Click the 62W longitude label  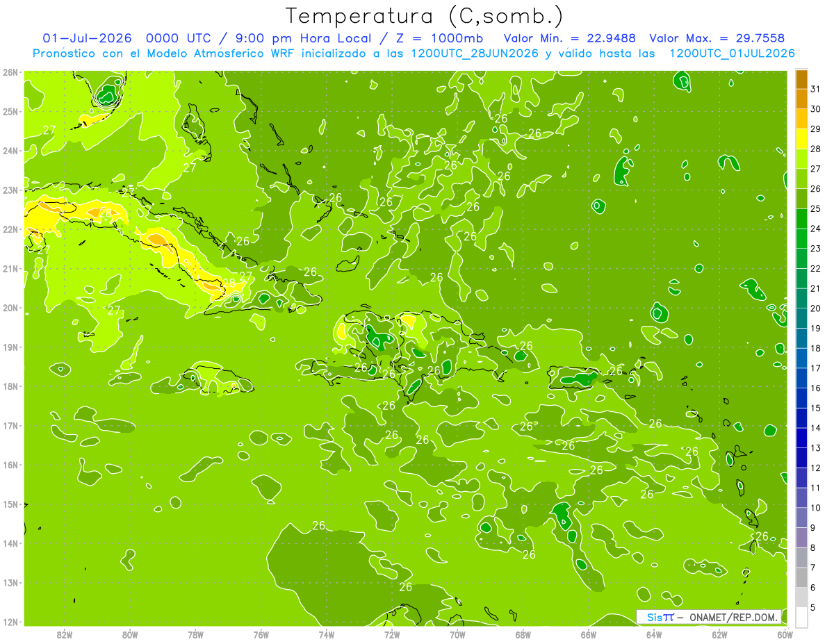tap(720, 634)
